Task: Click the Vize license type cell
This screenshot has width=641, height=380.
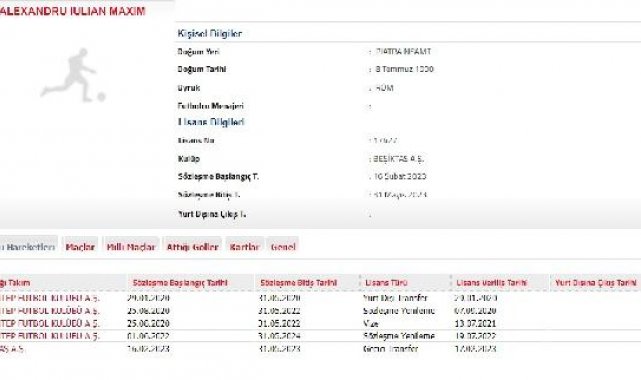Action: tap(370, 323)
